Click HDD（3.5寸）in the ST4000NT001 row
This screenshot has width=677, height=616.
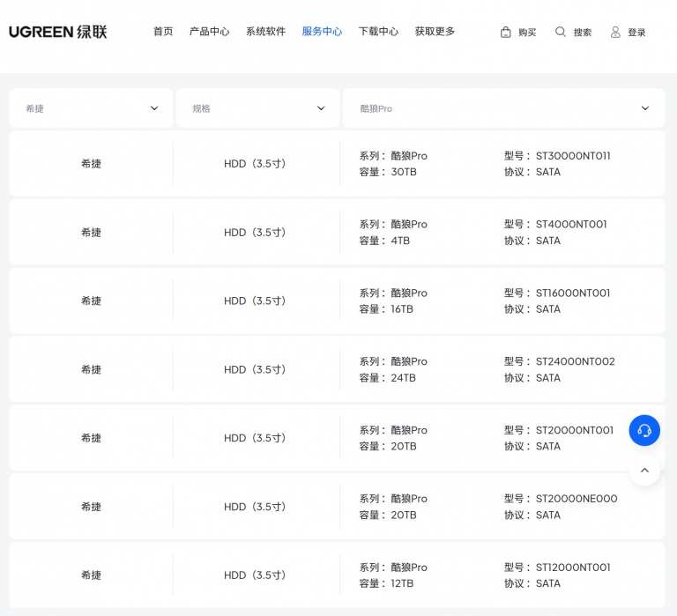[255, 233]
